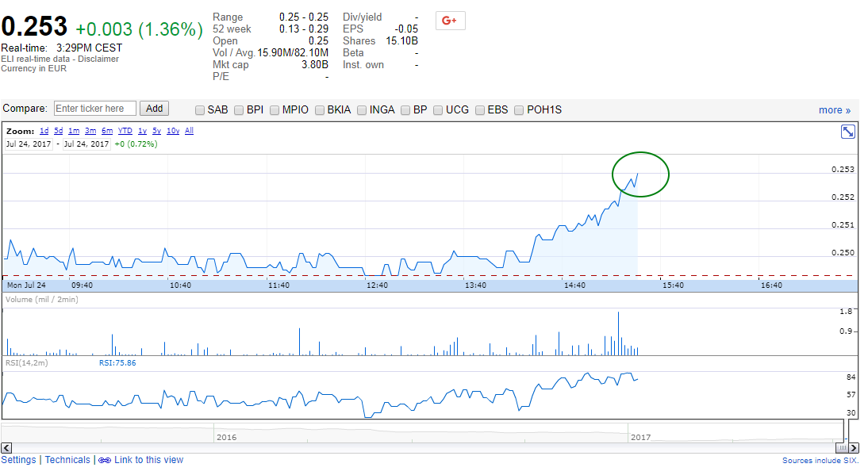Open chart Settings link

pyautogui.click(x=18, y=460)
